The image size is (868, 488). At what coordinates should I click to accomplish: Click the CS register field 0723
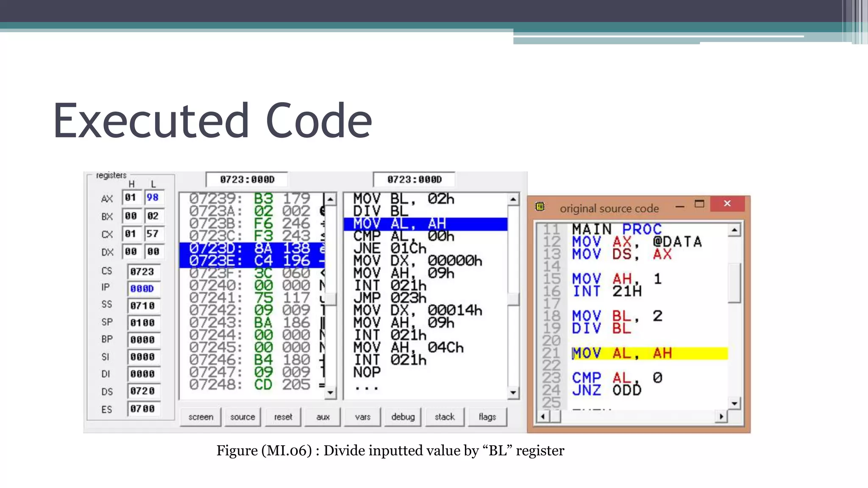pos(143,272)
